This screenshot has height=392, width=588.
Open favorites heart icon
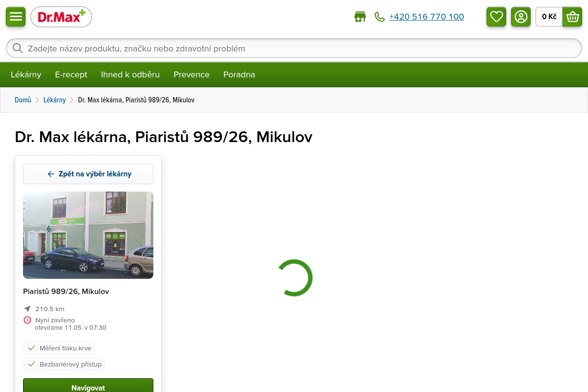click(496, 17)
